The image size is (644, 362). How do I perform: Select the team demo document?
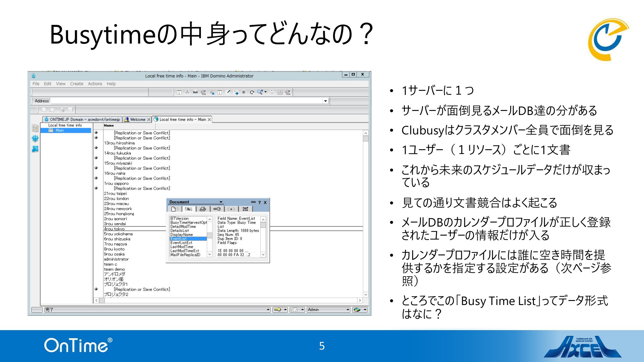point(114,269)
